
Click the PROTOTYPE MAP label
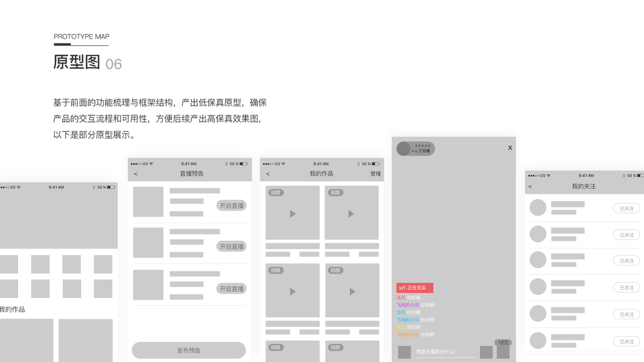point(81,37)
